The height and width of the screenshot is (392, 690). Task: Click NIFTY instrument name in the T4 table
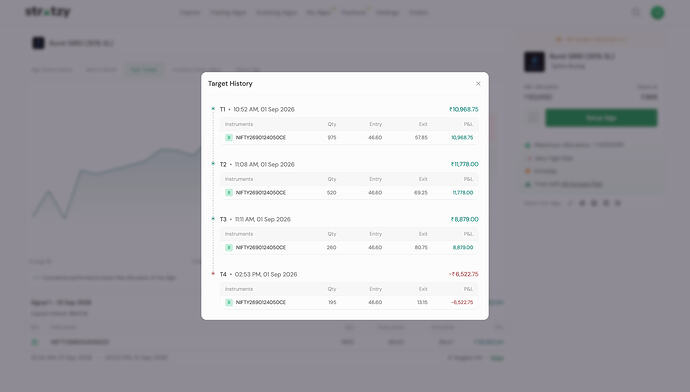pyautogui.click(x=261, y=303)
